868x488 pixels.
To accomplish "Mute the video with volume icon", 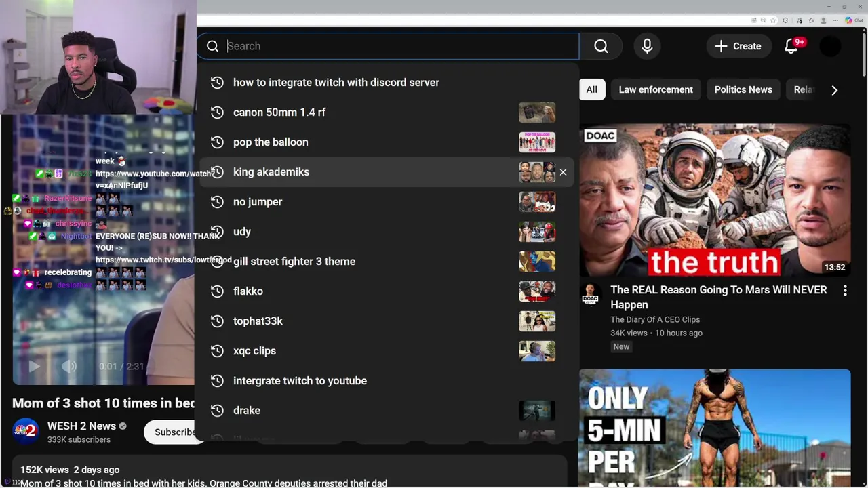I will pyautogui.click(x=69, y=366).
